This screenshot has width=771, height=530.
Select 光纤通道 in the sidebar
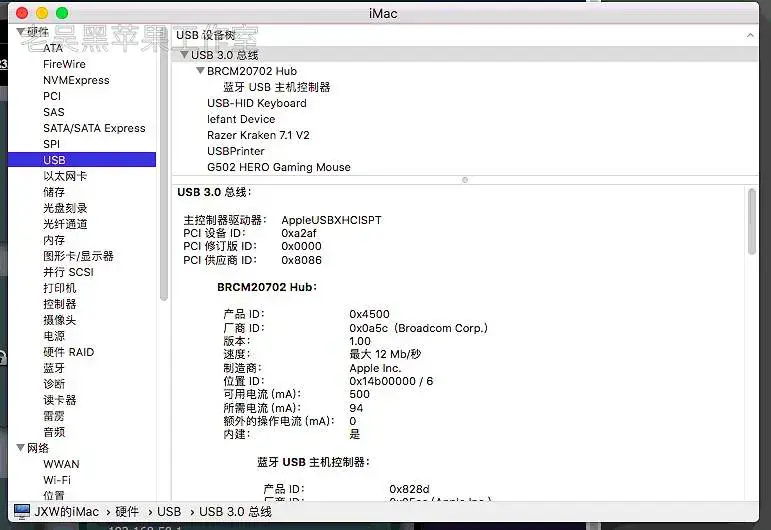click(65, 224)
